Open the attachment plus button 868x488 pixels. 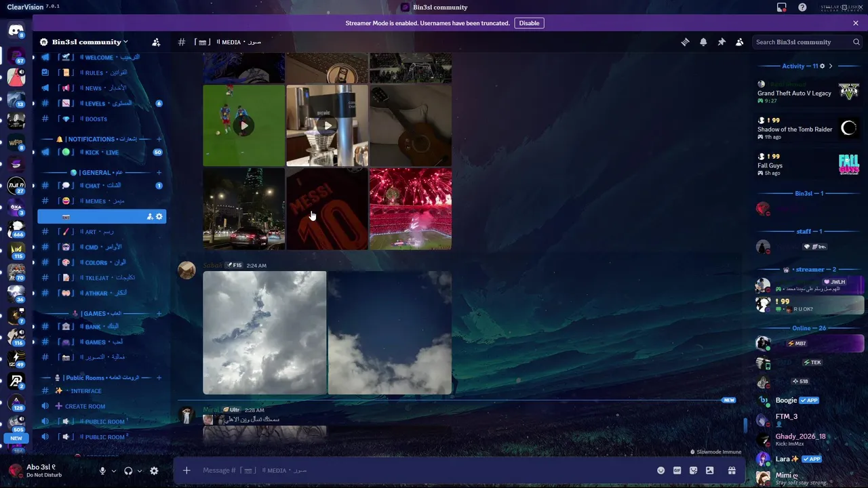[x=186, y=470]
